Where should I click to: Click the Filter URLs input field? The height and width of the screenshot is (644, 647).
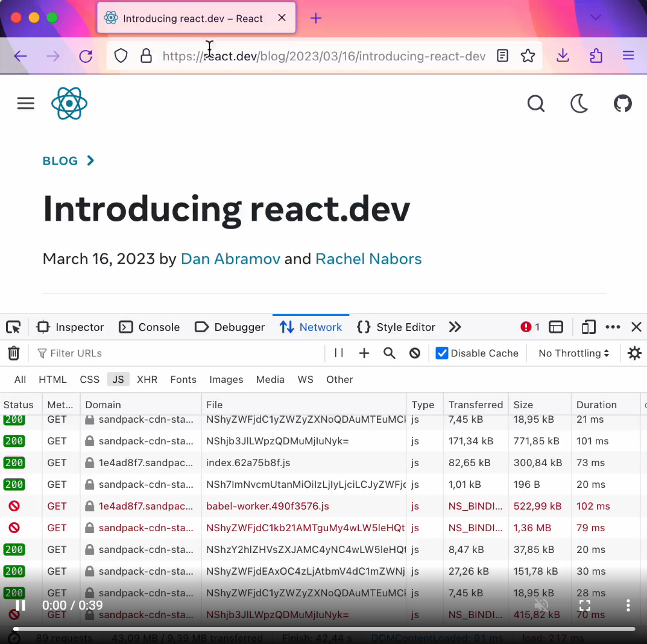tap(78, 353)
